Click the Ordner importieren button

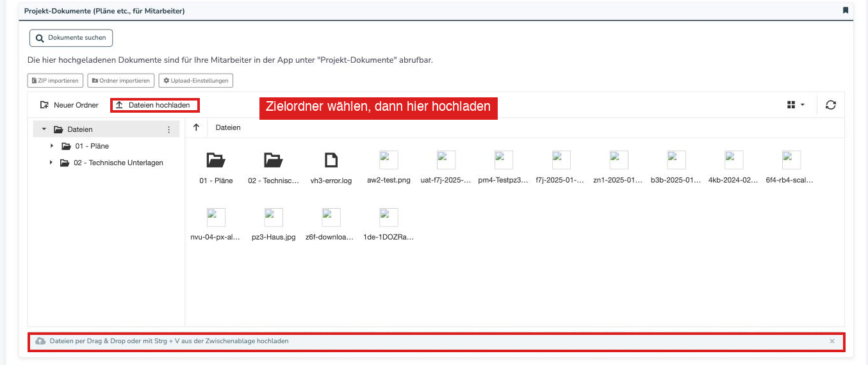120,81
